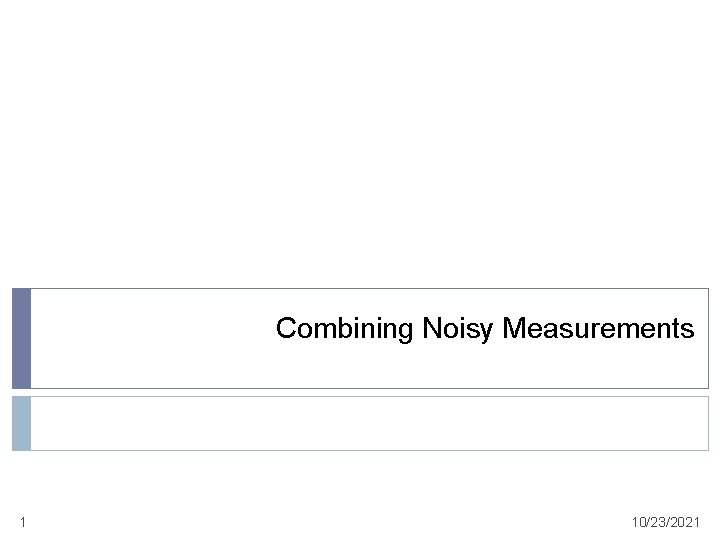Click the word "Noisy" in the title
This screenshot has height=540, width=720.
(x=458, y=329)
